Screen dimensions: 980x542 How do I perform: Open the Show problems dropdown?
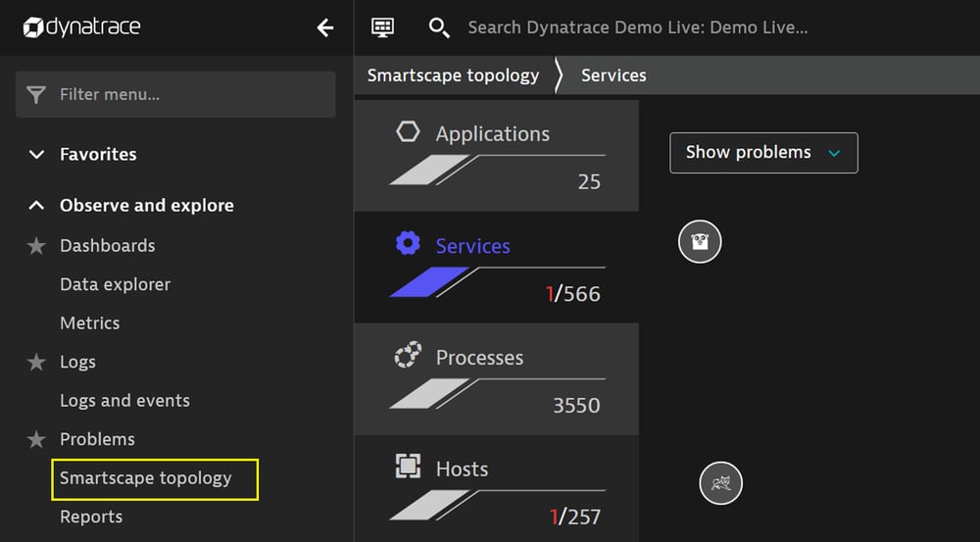point(763,153)
